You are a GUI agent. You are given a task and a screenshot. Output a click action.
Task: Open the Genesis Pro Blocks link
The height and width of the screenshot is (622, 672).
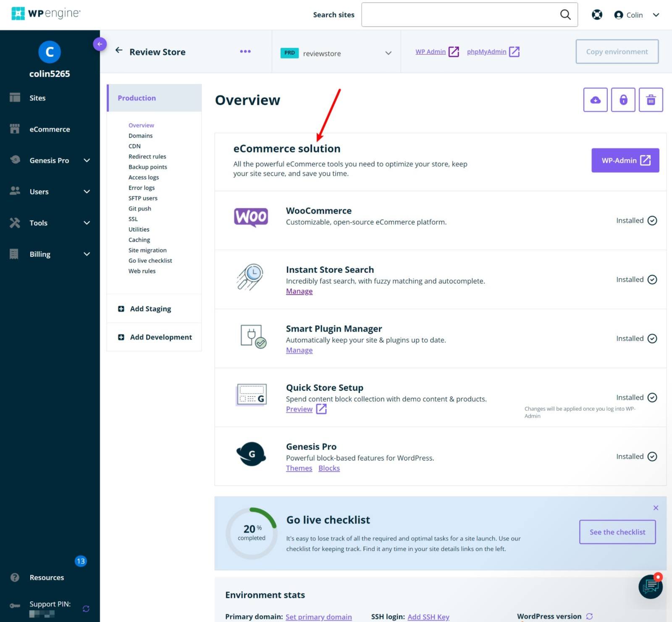(329, 468)
